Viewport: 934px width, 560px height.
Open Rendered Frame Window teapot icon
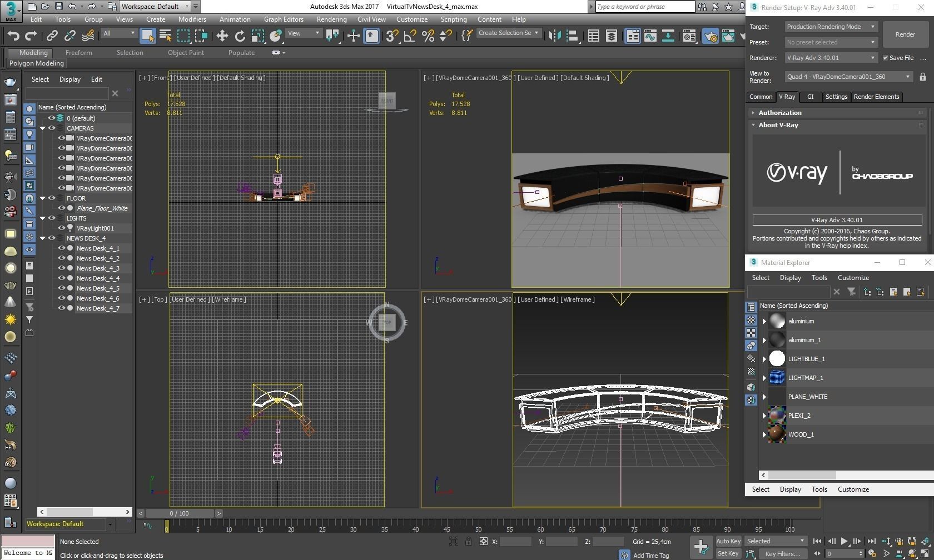pos(728,36)
